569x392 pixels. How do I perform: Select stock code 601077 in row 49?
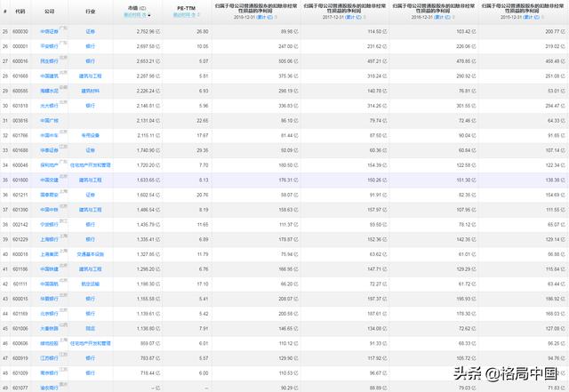(20, 388)
